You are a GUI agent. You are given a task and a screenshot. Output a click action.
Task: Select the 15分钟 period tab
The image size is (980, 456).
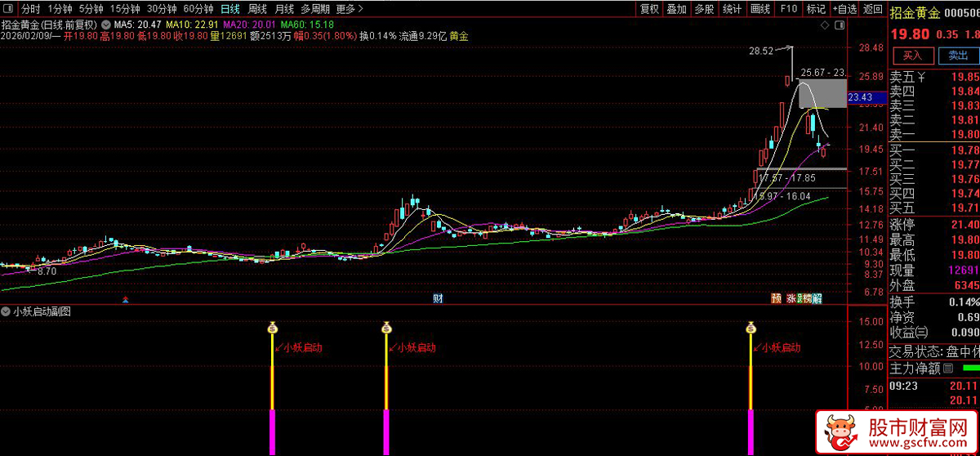click(x=124, y=9)
